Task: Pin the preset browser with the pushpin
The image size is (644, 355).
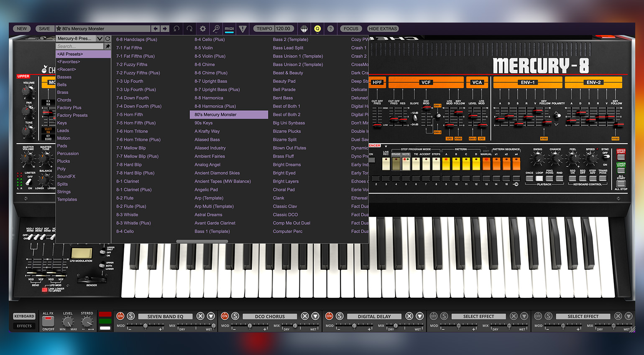Action: click(x=107, y=46)
